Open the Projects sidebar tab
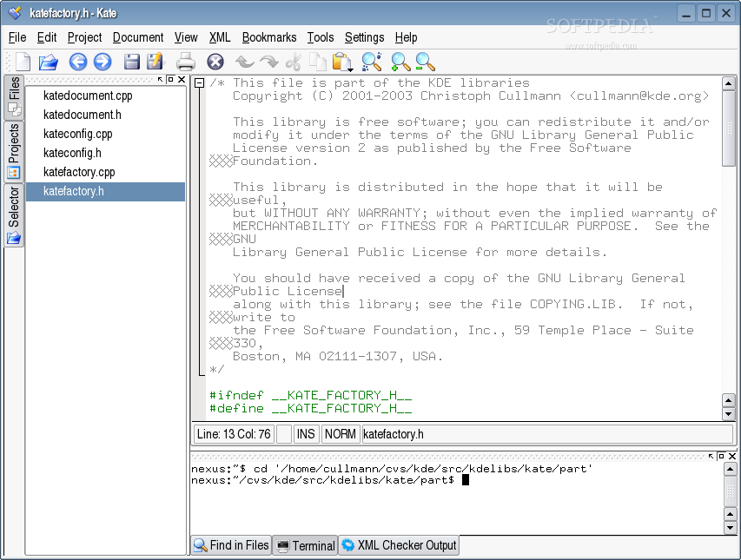 [x=14, y=149]
